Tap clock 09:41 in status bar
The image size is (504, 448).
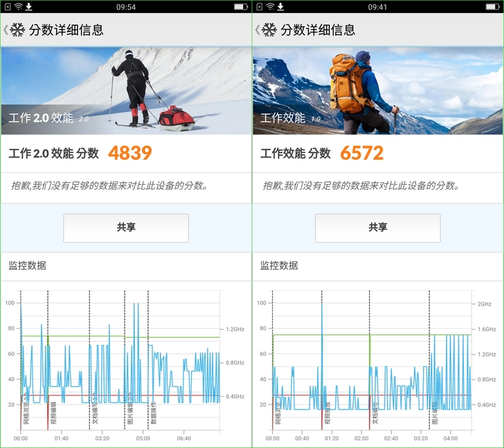point(378,7)
